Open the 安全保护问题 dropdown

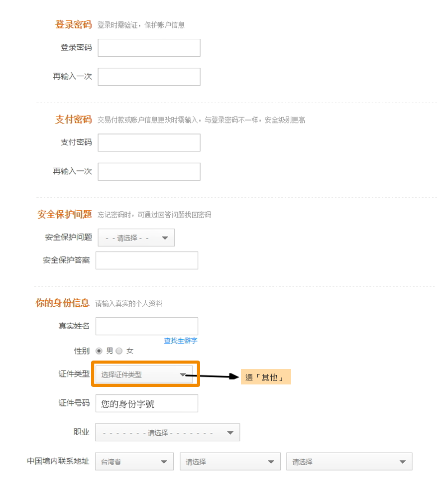(136, 238)
